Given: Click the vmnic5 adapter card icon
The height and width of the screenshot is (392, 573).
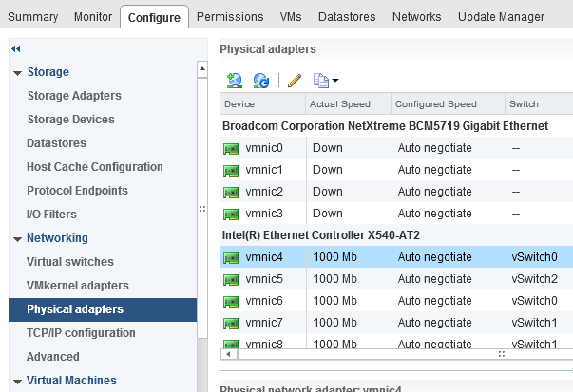Looking at the screenshot, I should click(x=231, y=280).
